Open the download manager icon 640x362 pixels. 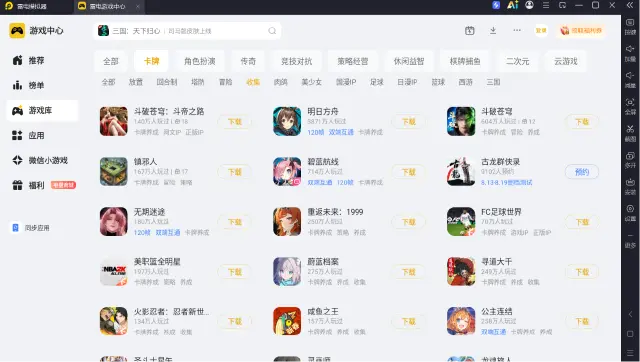(x=493, y=31)
